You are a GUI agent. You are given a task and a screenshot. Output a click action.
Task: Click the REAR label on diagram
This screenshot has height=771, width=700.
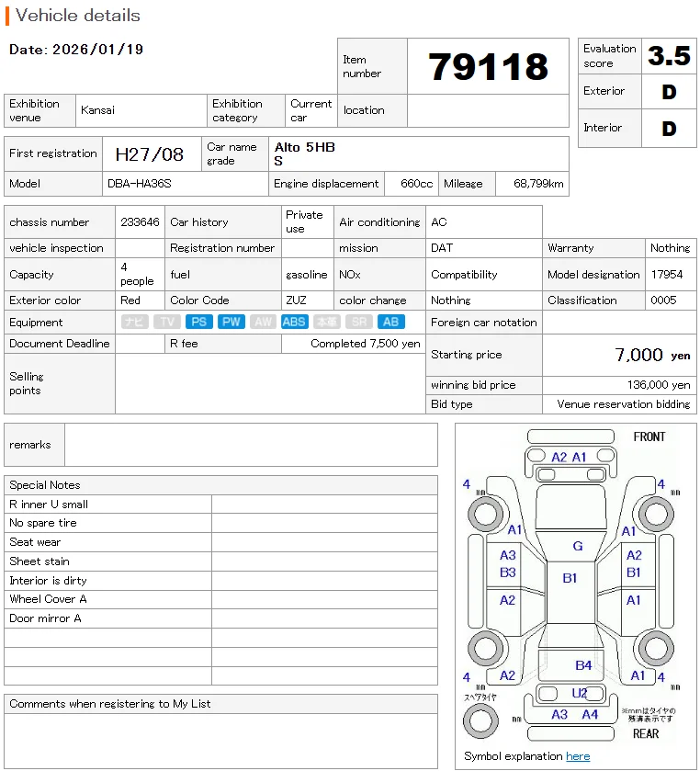(x=646, y=733)
